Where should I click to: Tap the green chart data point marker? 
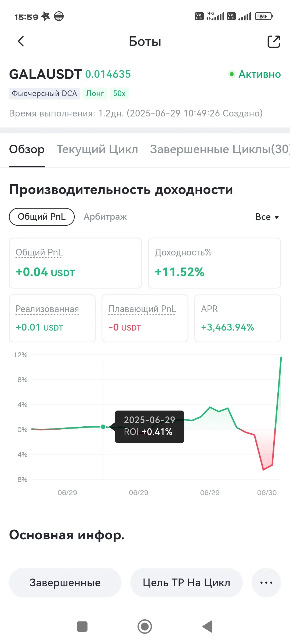tap(103, 427)
